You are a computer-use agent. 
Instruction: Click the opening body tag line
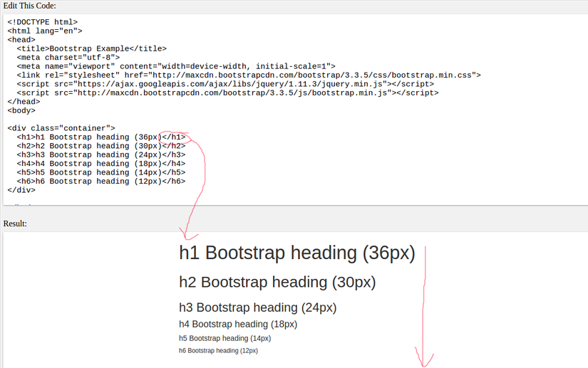point(21,110)
